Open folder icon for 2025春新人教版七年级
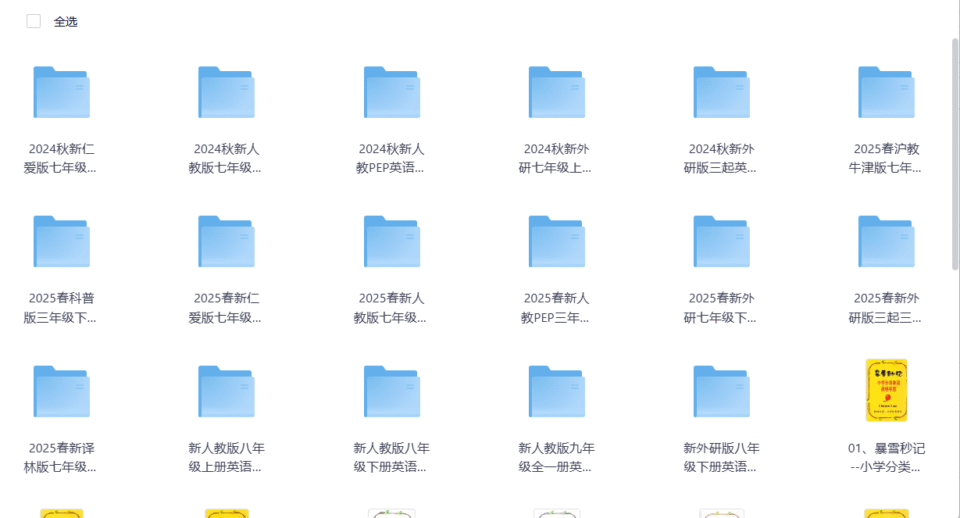This screenshot has height=518, width=960. (x=392, y=241)
